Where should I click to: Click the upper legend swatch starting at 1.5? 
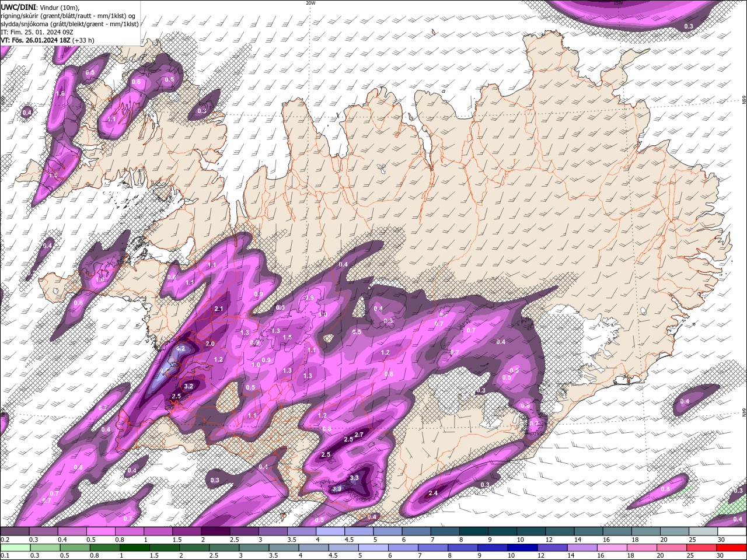point(187,531)
